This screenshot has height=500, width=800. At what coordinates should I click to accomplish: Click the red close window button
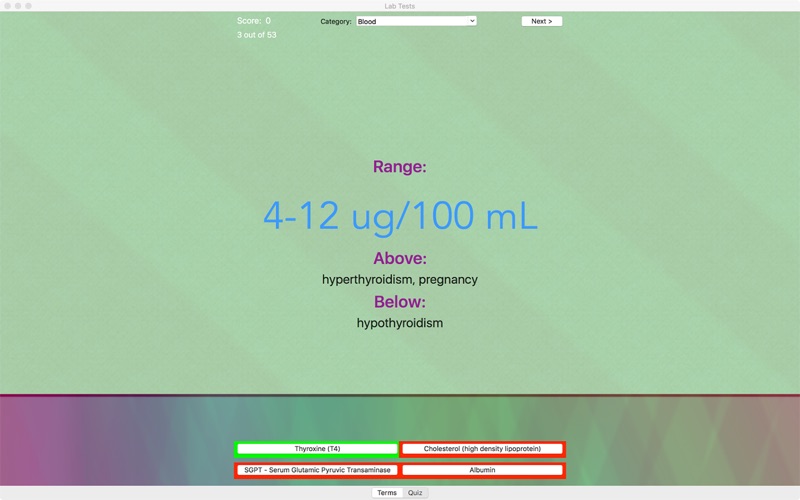point(7,6)
